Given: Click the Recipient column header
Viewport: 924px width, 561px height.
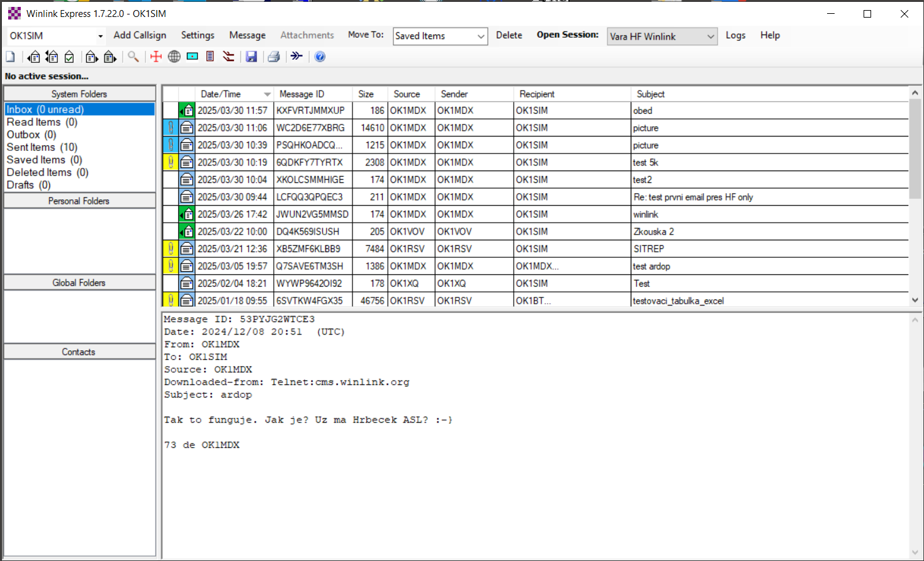Looking at the screenshot, I should 572,94.
